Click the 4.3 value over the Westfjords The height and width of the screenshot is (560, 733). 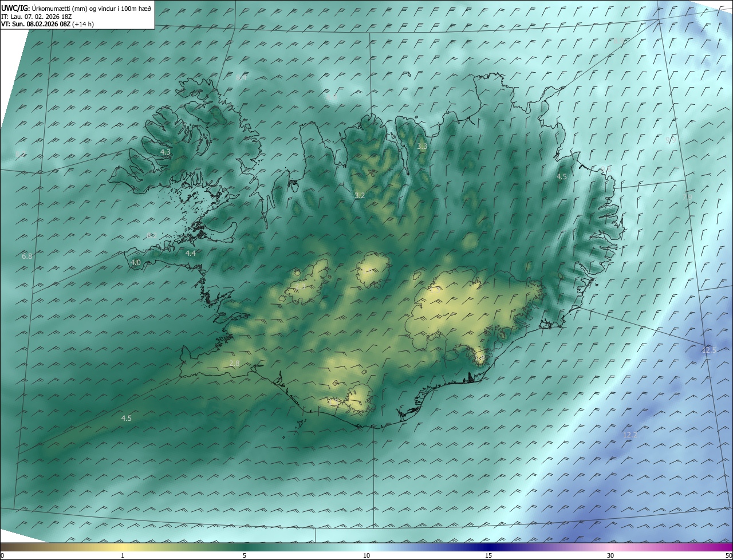coord(165,152)
